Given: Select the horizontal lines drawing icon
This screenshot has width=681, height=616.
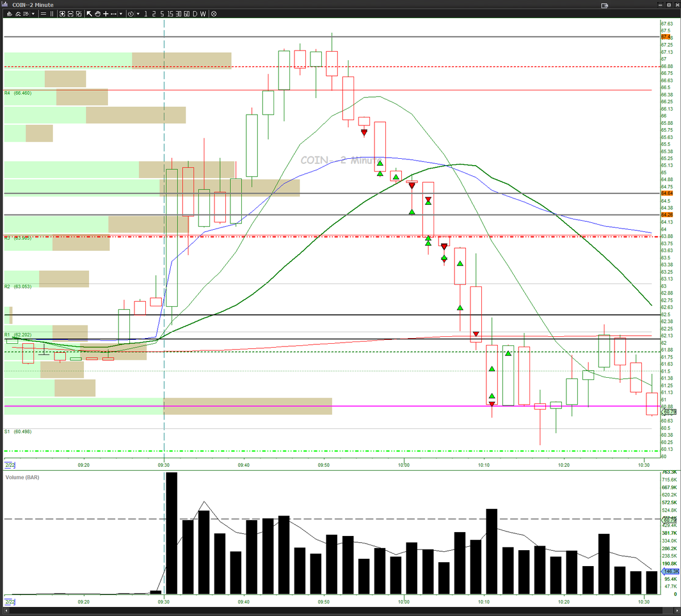Looking at the screenshot, I should pyautogui.click(x=44, y=14).
